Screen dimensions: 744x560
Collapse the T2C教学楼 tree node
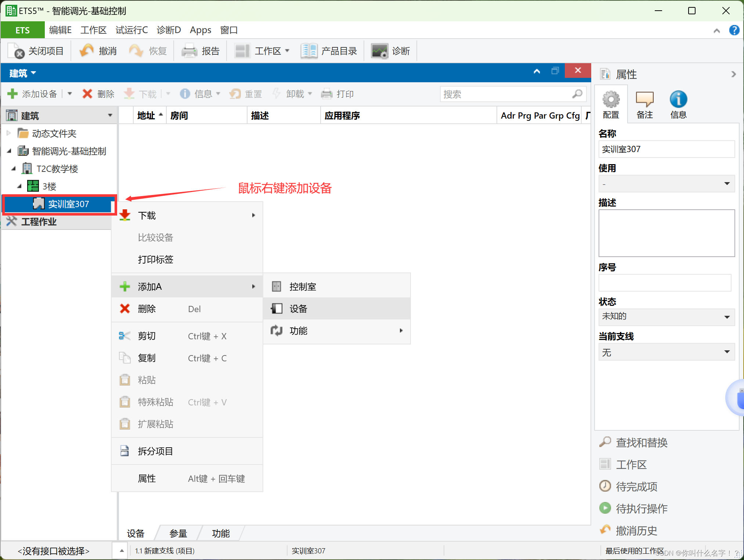pyautogui.click(x=14, y=169)
